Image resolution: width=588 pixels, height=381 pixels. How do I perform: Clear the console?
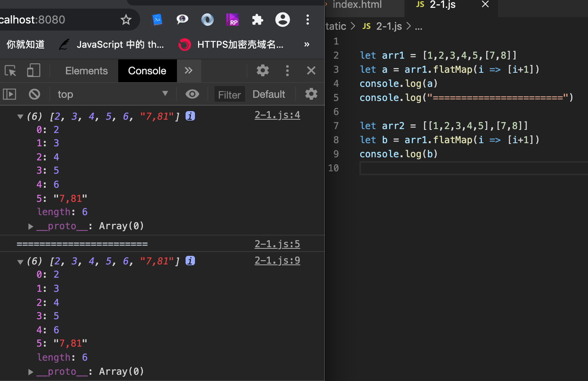tap(34, 94)
